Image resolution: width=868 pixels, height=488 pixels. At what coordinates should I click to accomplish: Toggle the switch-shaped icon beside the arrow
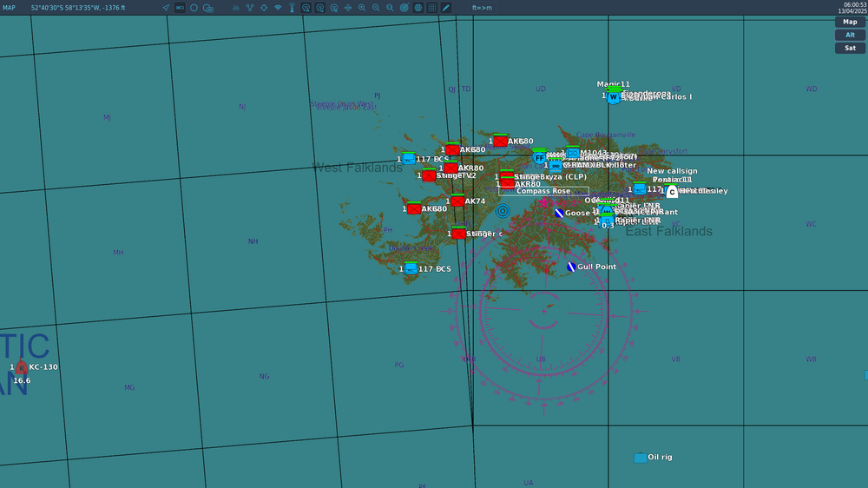click(x=180, y=8)
